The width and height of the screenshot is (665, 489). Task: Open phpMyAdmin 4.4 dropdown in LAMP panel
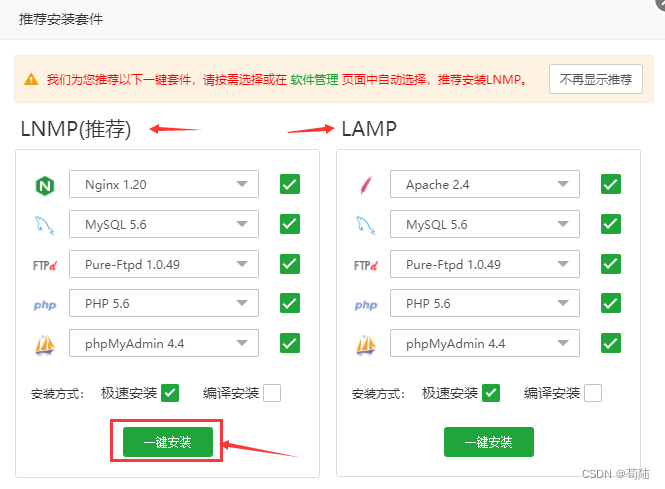coord(485,343)
